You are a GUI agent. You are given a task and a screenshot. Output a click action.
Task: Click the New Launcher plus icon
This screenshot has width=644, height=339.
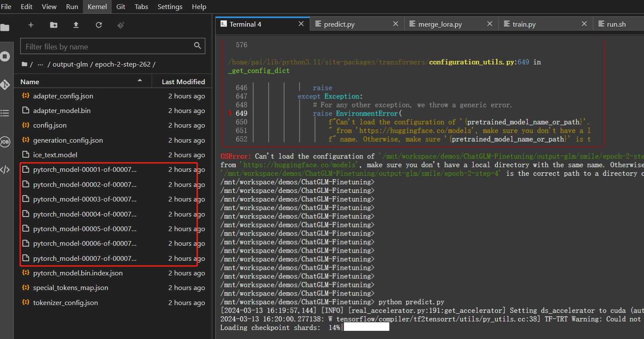click(x=31, y=25)
